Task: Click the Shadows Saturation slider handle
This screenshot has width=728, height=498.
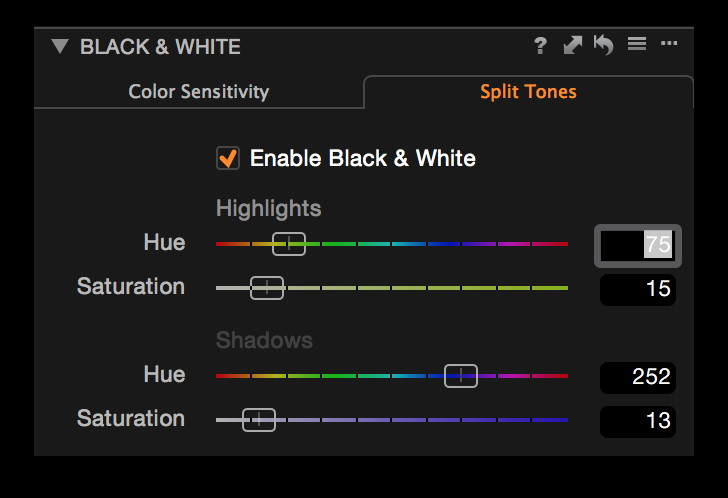Action: click(259, 420)
